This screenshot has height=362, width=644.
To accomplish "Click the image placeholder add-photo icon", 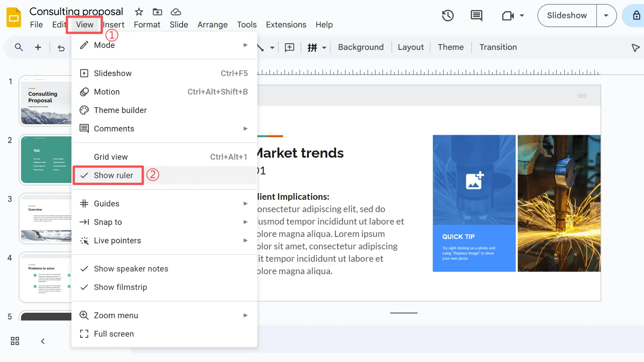I will click(x=475, y=180).
